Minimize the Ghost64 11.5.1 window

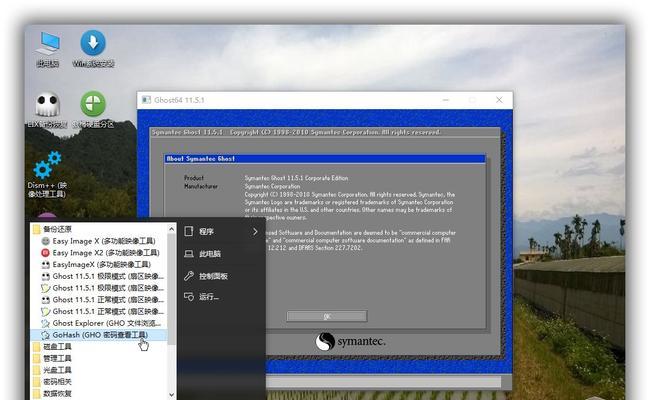(x=446, y=100)
